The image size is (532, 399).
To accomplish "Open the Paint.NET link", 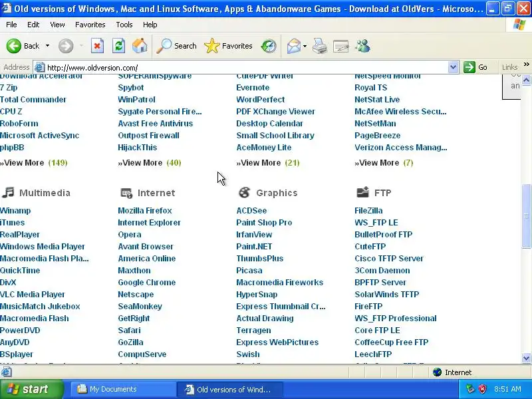I will [254, 246].
